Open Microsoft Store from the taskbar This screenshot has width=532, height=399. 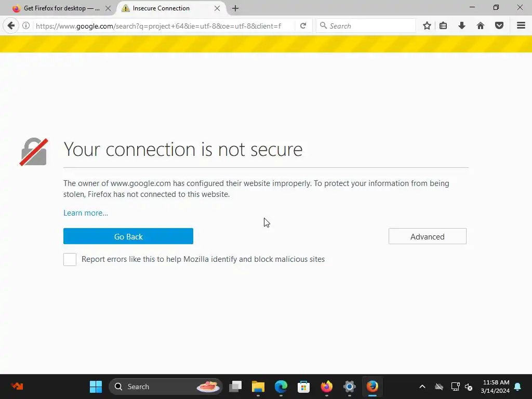point(303,387)
